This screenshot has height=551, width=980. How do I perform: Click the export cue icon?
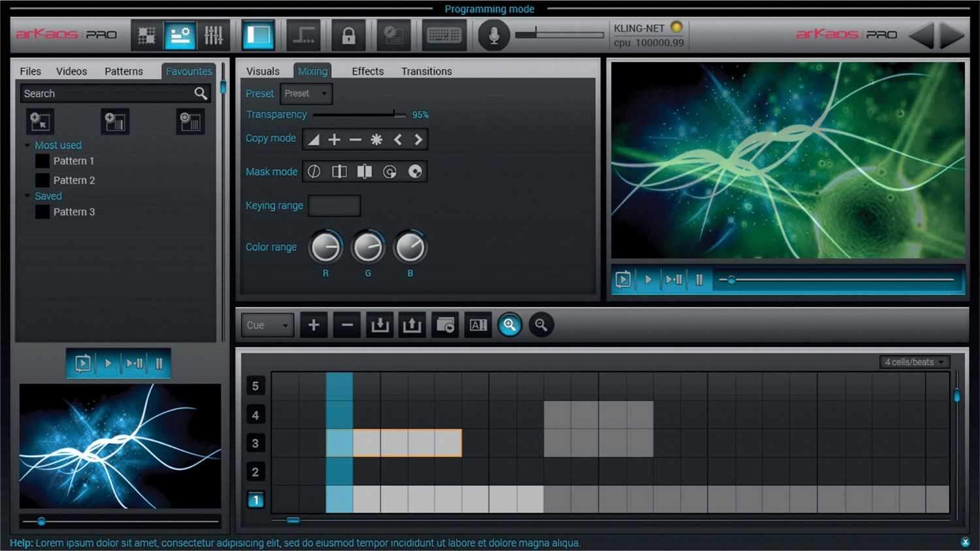coord(412,324)
